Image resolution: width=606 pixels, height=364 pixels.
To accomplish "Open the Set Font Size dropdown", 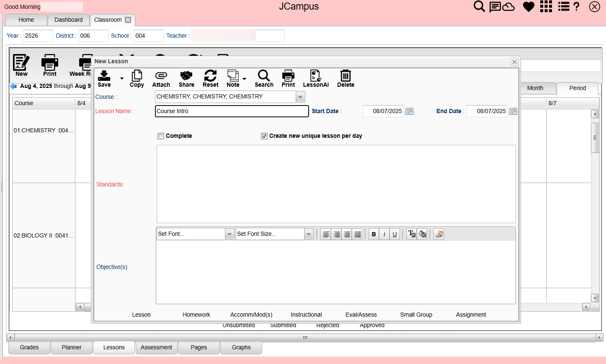I will click(309, 234).
